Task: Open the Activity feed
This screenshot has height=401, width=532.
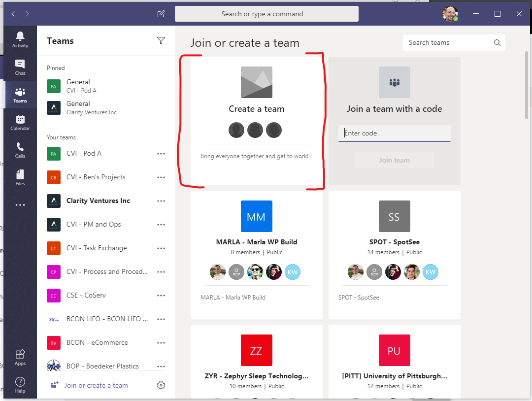Action: (x=20, y=40)
